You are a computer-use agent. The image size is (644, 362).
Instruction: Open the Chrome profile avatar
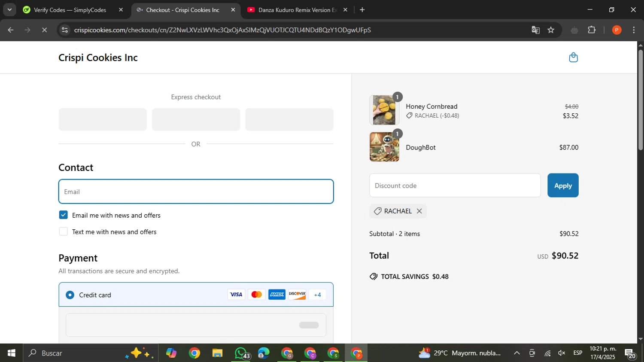pos(617,30)
